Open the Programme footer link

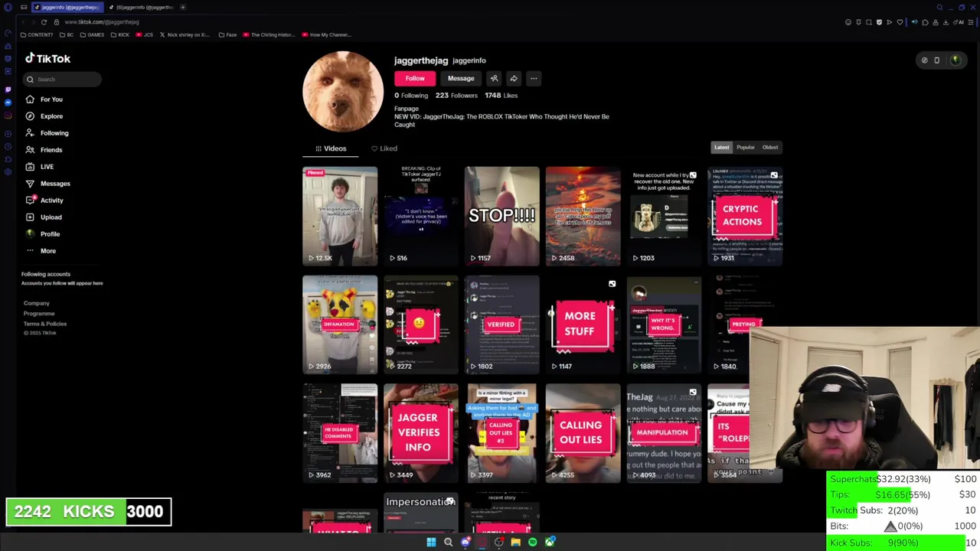(39, 314)
